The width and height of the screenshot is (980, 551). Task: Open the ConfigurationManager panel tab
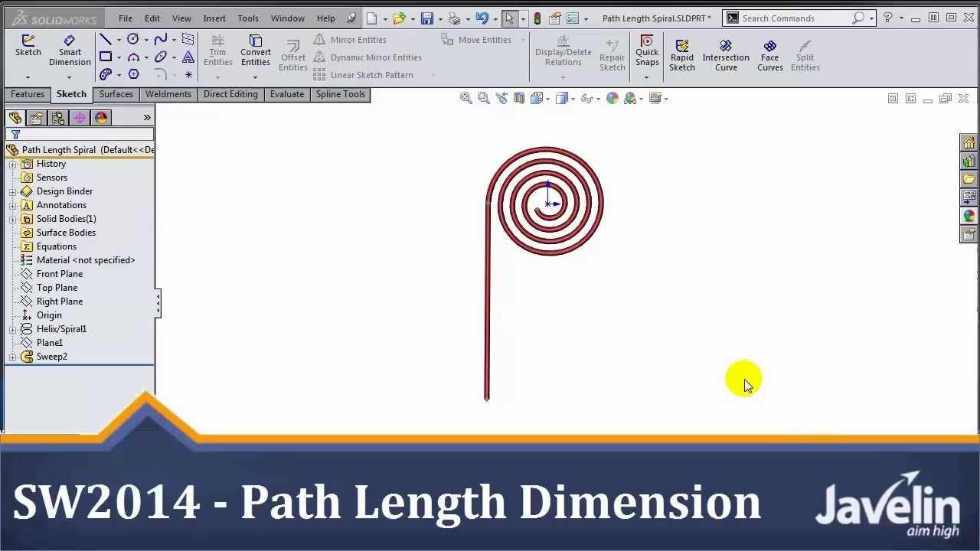pos(57,118)
